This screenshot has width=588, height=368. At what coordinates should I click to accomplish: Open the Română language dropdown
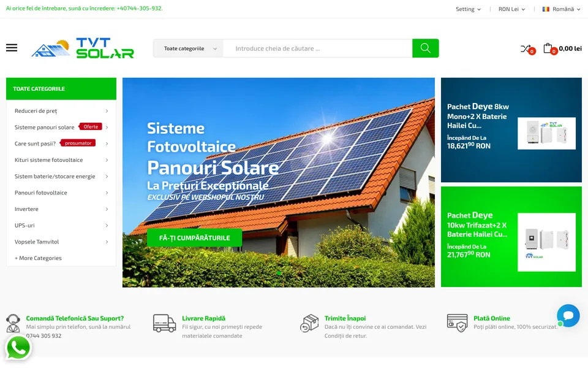(x=562, y=9)
